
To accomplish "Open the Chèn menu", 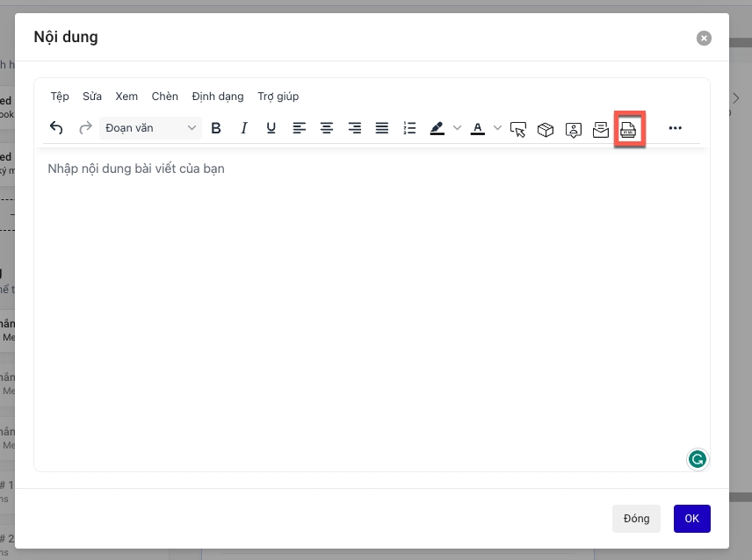I will pos(164,97).
